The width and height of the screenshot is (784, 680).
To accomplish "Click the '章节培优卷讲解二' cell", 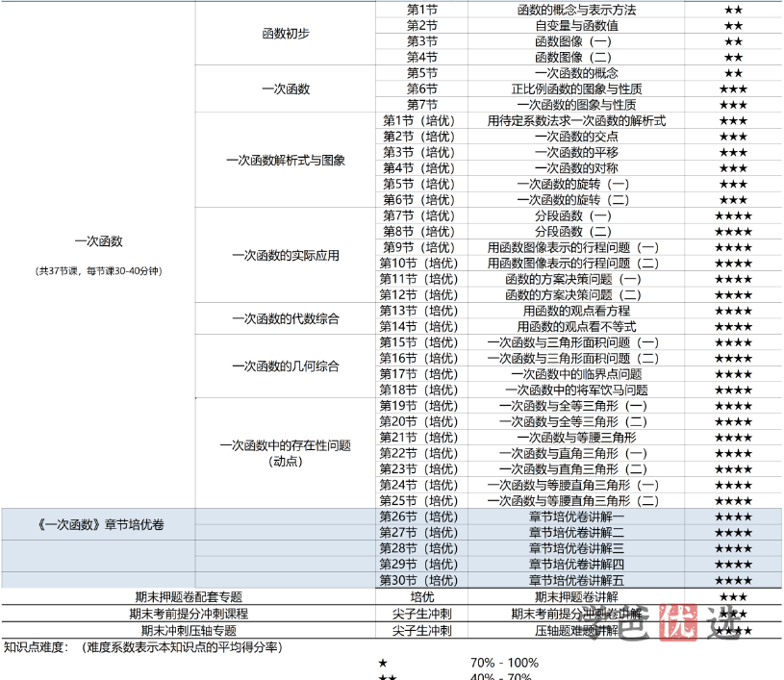I will (576, 533).
